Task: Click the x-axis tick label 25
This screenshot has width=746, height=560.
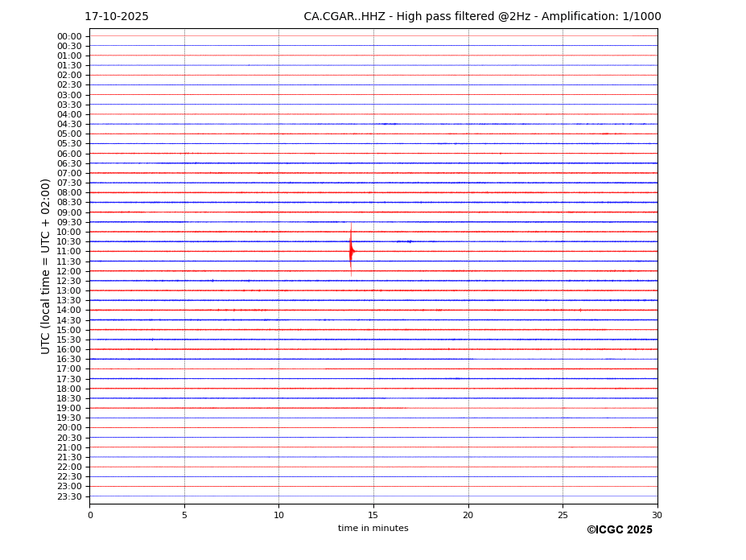Action: pos(563,515)
